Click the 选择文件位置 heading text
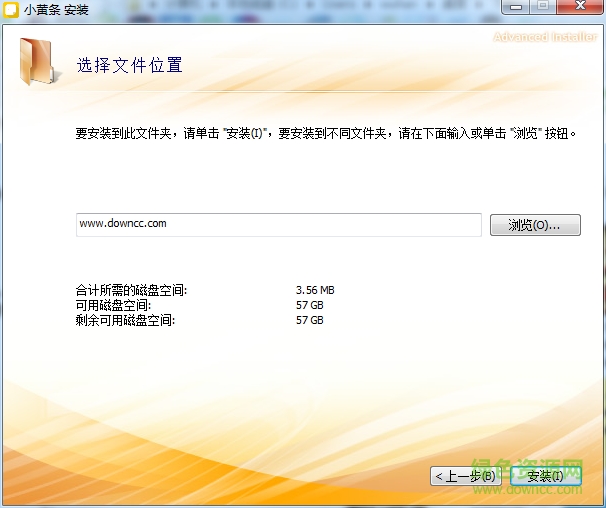606x508 pixels. (130, 66)
